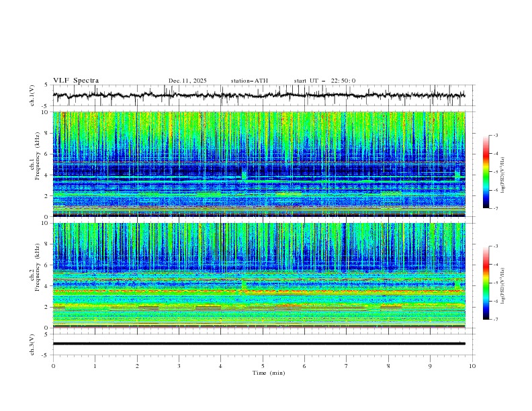This screenshot has height=411, width=532.
Task: Click the "VLF Spectra" plot title
Action: coord(76,81)
